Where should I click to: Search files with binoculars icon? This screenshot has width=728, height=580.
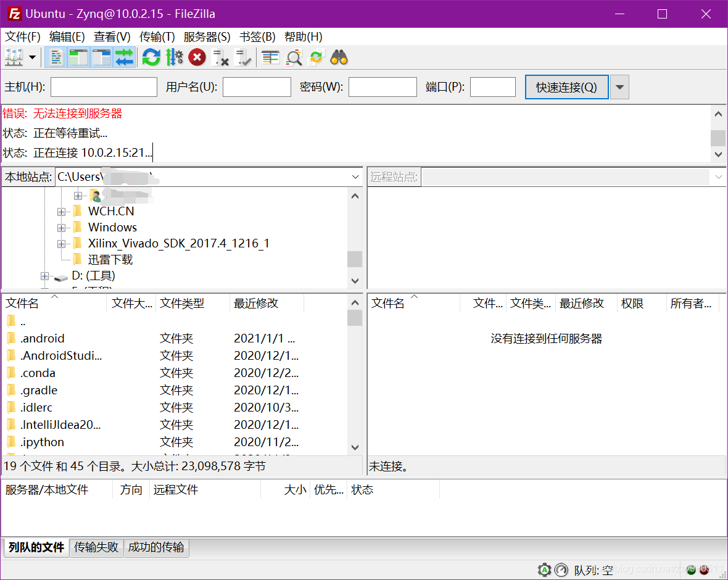pos(339,57)
